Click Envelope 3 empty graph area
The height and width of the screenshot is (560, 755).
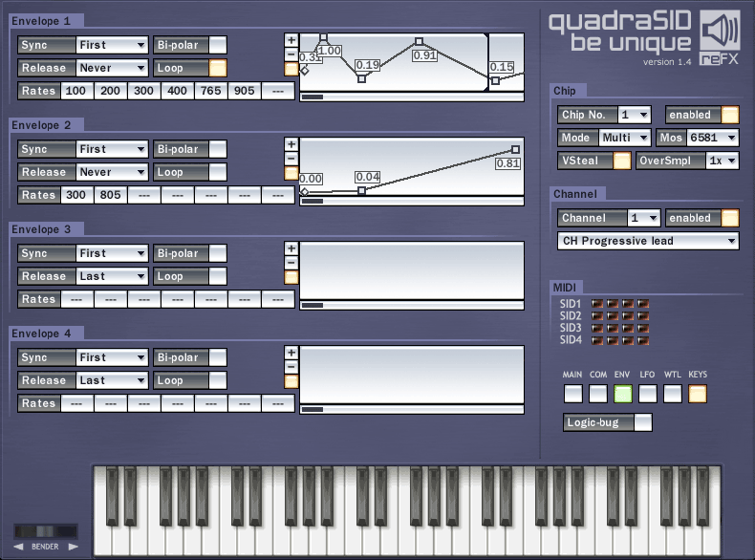point(412,270)
